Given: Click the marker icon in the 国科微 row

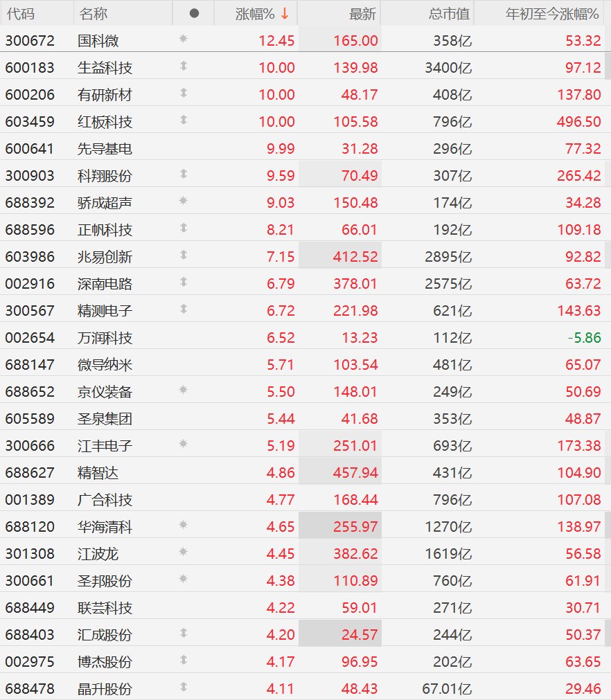Looking at the screenshot, I should (183, 39).
